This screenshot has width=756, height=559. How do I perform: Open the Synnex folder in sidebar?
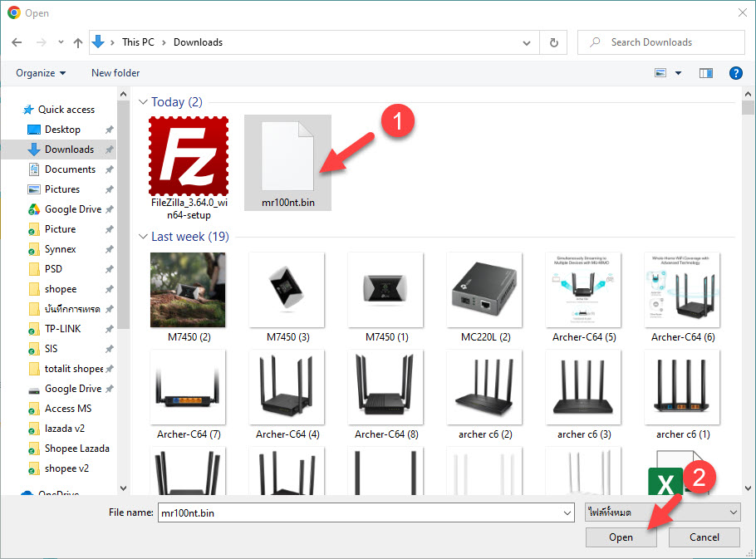point(52,249)
